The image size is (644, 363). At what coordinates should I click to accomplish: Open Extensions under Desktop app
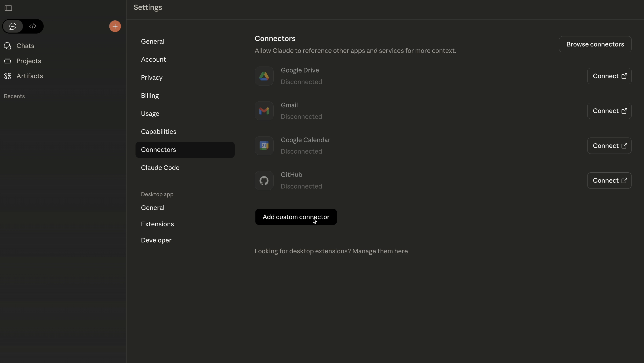158,224
